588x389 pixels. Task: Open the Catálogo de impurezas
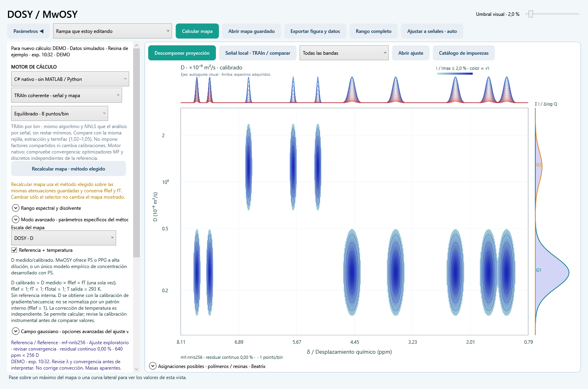click(464, 53)
